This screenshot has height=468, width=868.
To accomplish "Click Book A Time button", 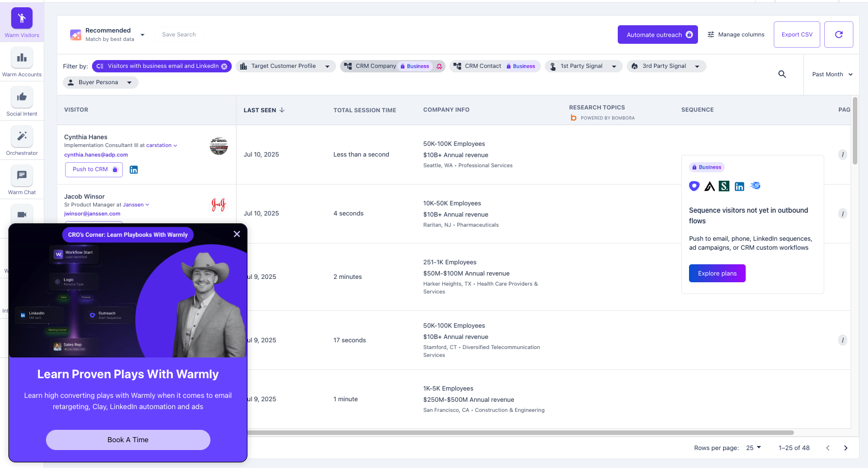I will coord(128,440).
